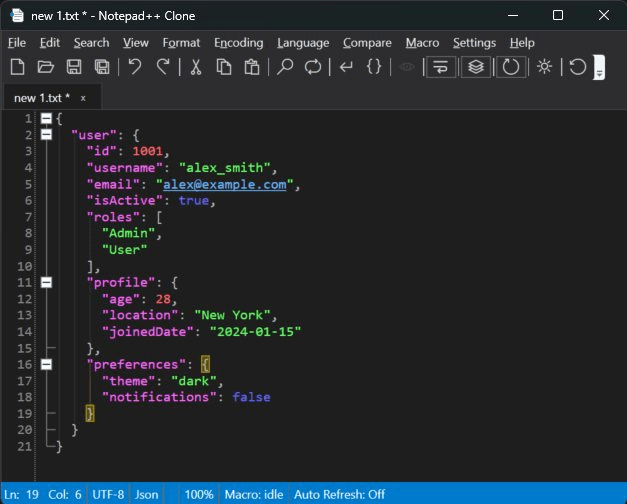
Task: Click the greyed eye toolbar icon
Action: click(x=407, y=67)
